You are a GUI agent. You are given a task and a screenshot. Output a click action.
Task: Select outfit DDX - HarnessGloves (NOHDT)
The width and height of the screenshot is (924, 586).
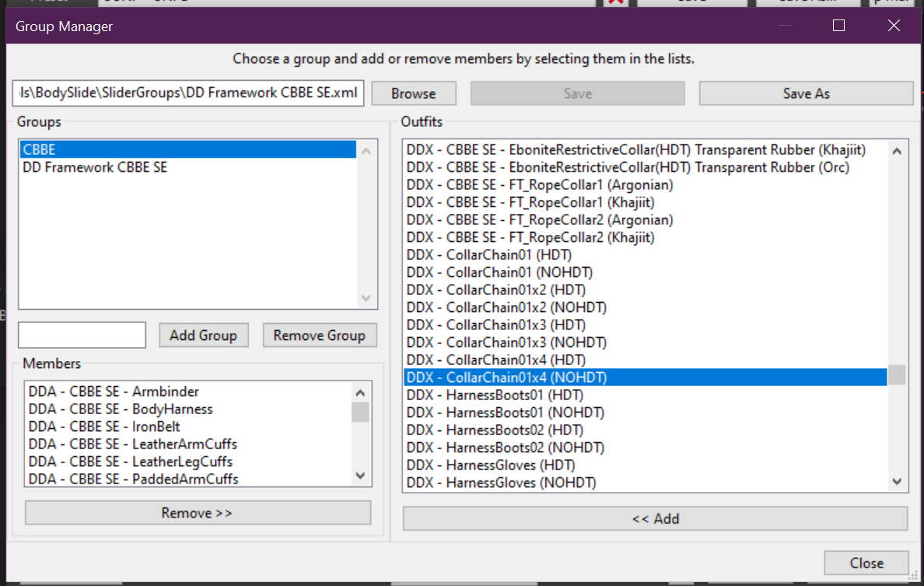click(646, 482)
